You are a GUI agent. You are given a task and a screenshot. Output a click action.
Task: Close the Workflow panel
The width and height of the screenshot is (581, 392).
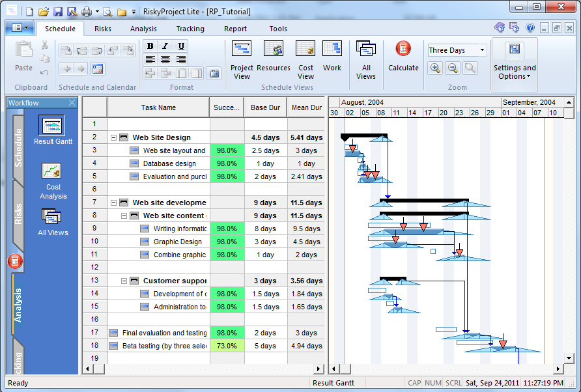point(72,103)
